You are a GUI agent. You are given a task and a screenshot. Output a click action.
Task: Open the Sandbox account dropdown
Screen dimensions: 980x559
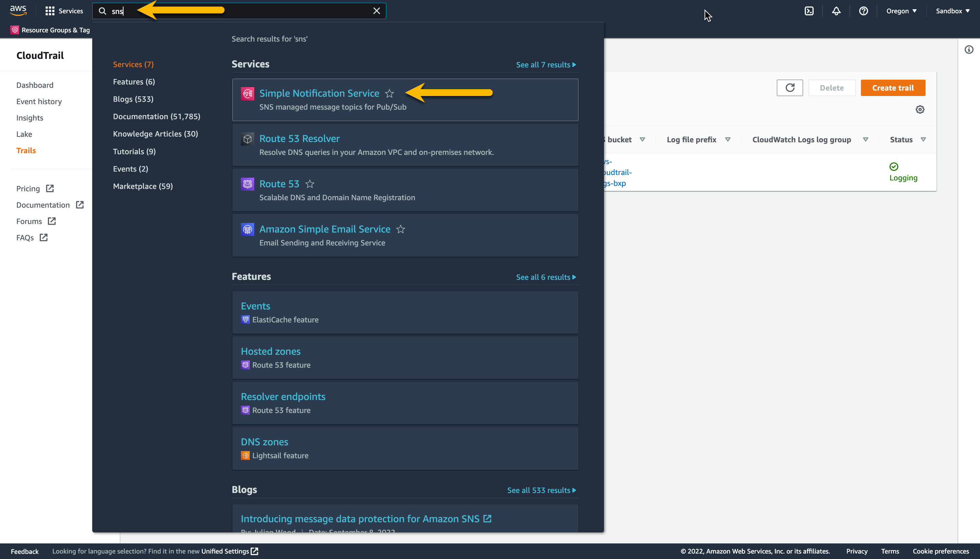[x=952, y=11]
